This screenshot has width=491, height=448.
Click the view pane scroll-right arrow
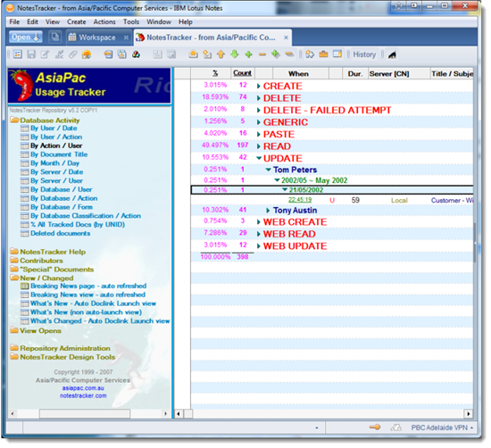468,413
